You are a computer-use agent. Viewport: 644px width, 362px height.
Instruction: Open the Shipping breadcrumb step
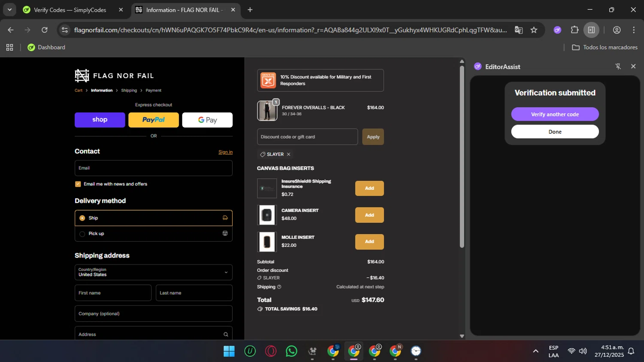(x=129, y=91)
